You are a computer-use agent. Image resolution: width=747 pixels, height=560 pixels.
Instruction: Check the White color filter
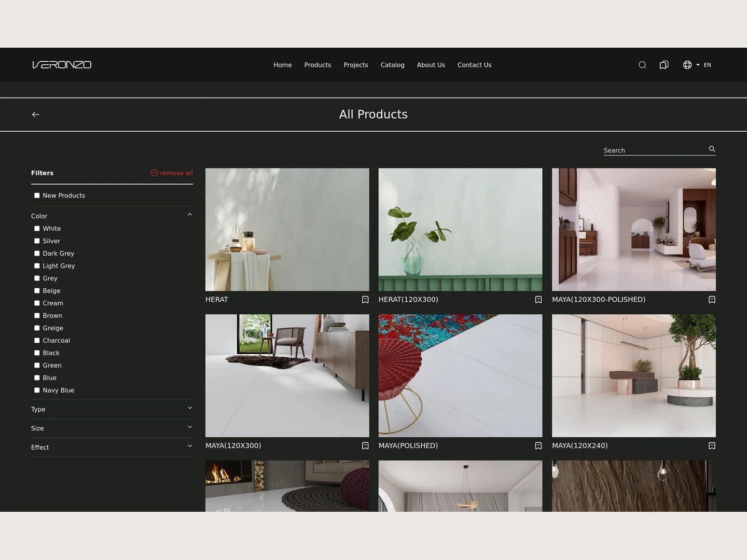tap(37, 229)
